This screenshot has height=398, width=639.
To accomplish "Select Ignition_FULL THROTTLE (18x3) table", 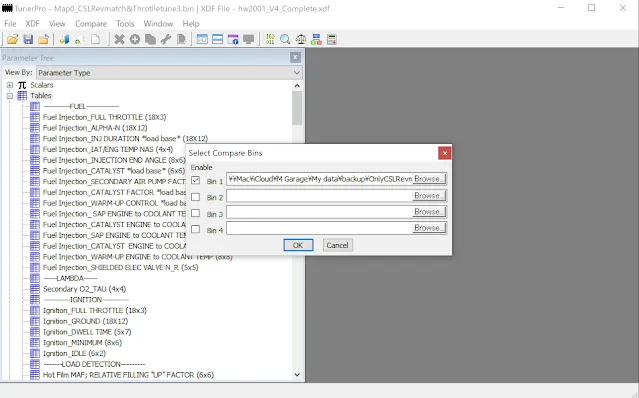I will (x=95, y=310).
